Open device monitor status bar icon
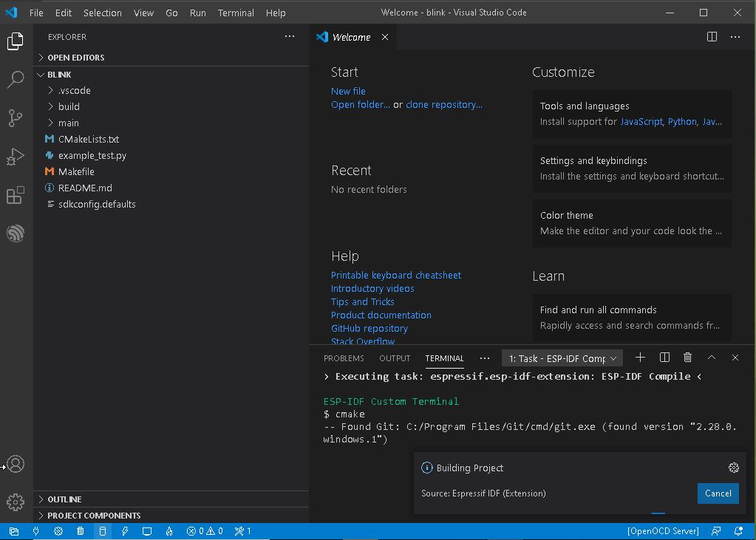The width and height of the screenshot is (756, 540). click(147, 531)
